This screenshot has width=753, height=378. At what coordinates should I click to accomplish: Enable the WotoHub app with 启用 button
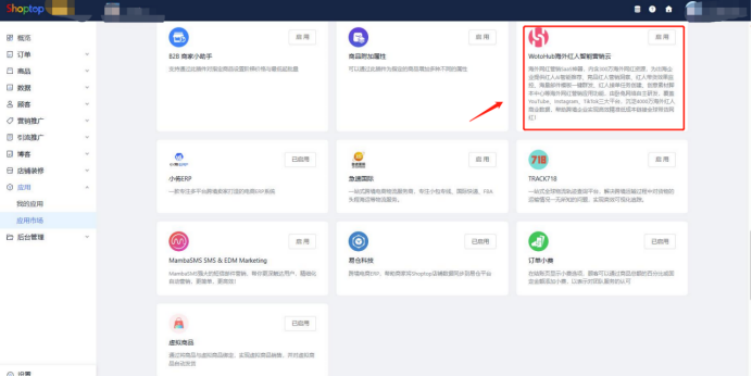point(662,37)
